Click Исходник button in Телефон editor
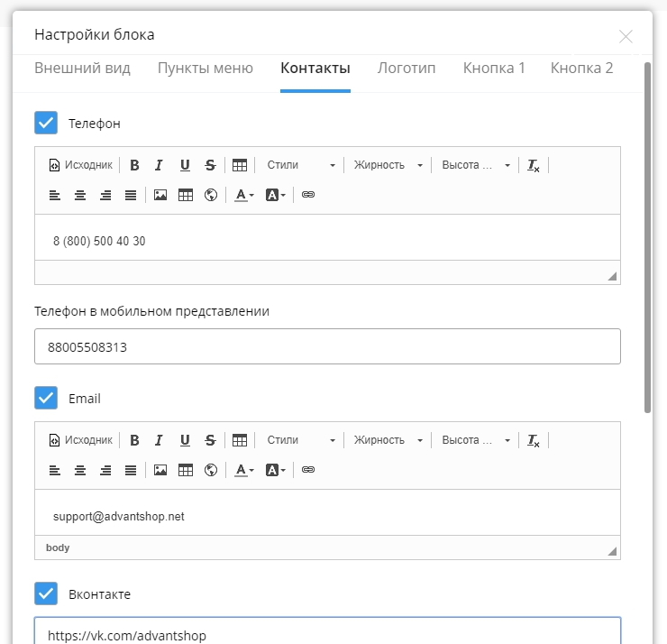This screenshot has height=644, width=667. tap(81, 165)
